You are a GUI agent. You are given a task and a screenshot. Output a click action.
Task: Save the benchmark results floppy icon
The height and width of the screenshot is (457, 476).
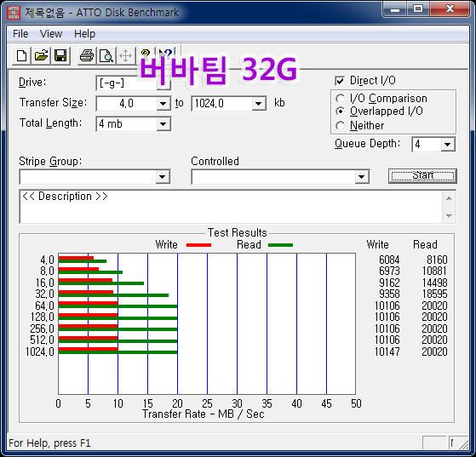pos(60,56)
